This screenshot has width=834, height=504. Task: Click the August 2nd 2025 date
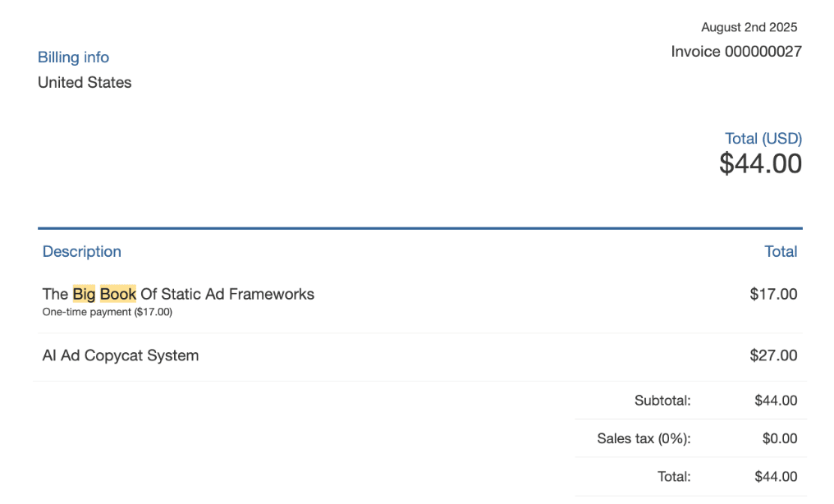(x=749, y=28)
